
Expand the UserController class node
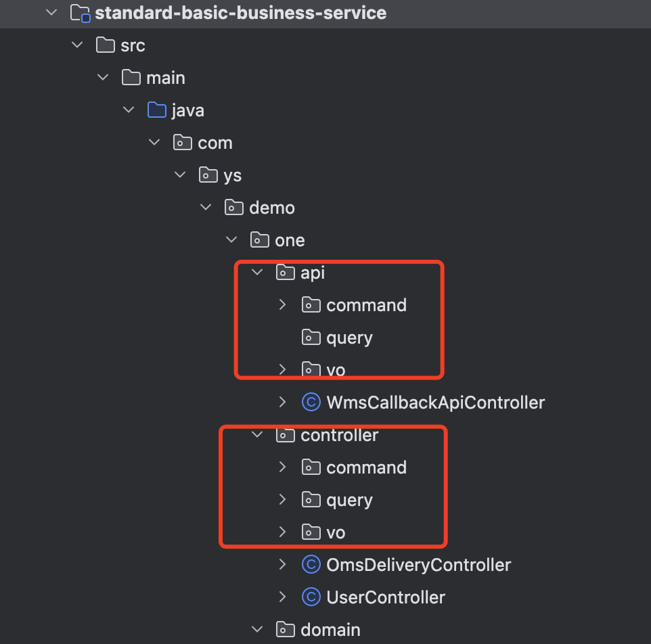click(283, 597)
